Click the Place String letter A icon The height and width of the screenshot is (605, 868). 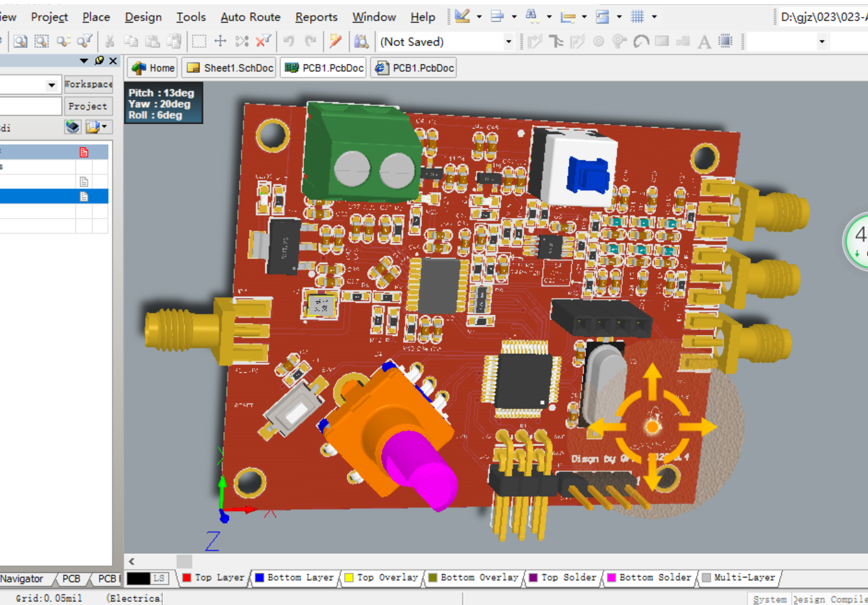pos(704,42)
